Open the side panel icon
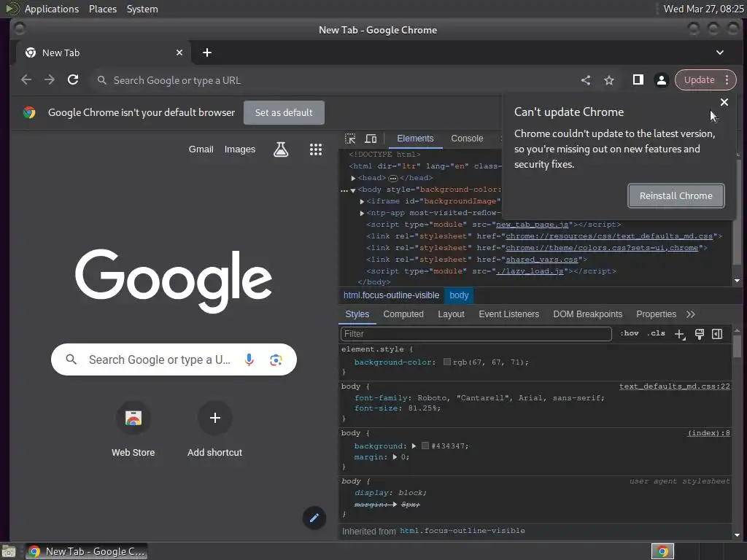 point(638,80)
